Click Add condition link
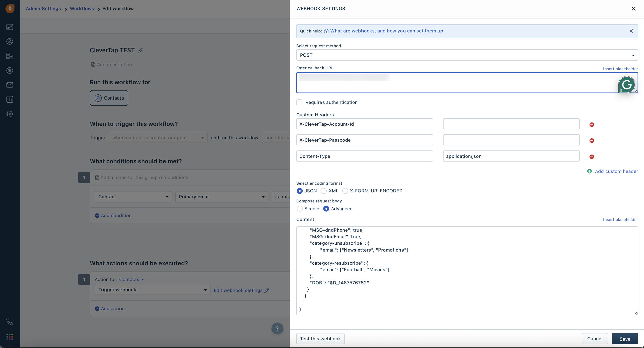The height and width of the screenshot is (348, 644). (x=116, y=216)
